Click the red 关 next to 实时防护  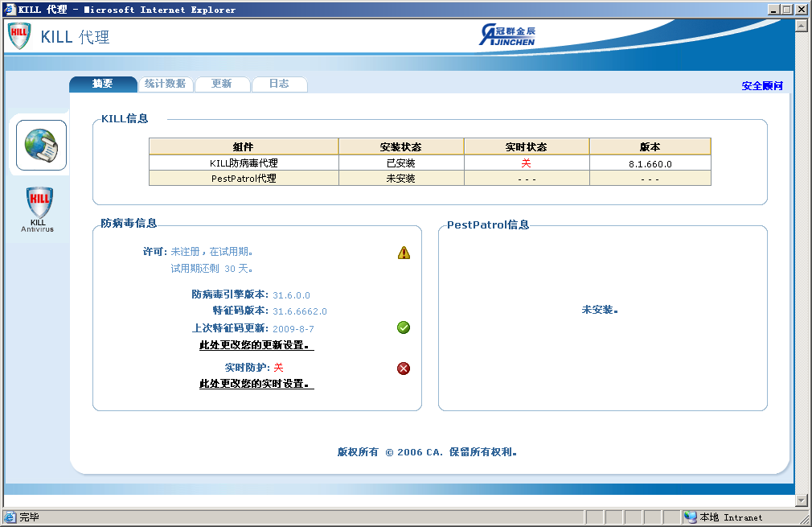point(279,368)
